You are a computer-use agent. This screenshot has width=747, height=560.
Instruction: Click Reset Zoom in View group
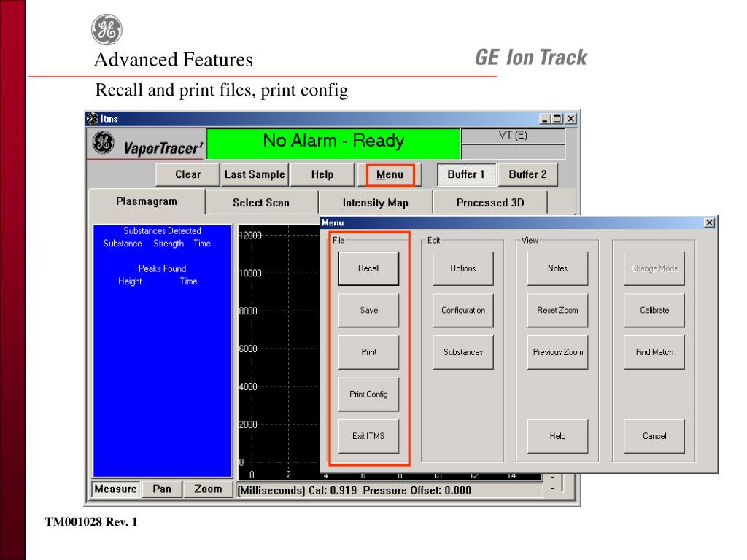558,311
